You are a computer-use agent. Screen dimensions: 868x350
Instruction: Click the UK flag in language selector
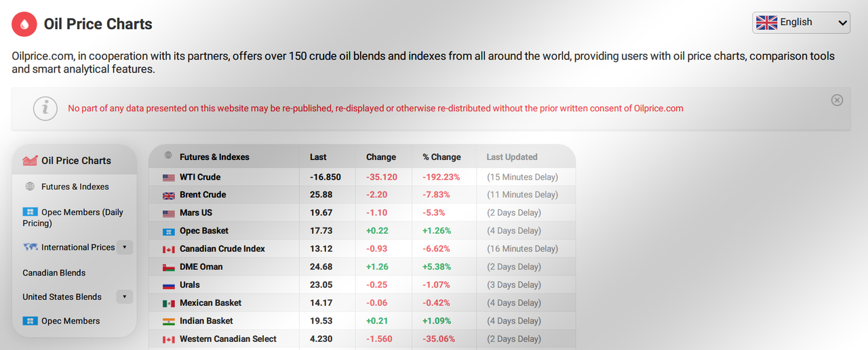click(x=766, y=22)
